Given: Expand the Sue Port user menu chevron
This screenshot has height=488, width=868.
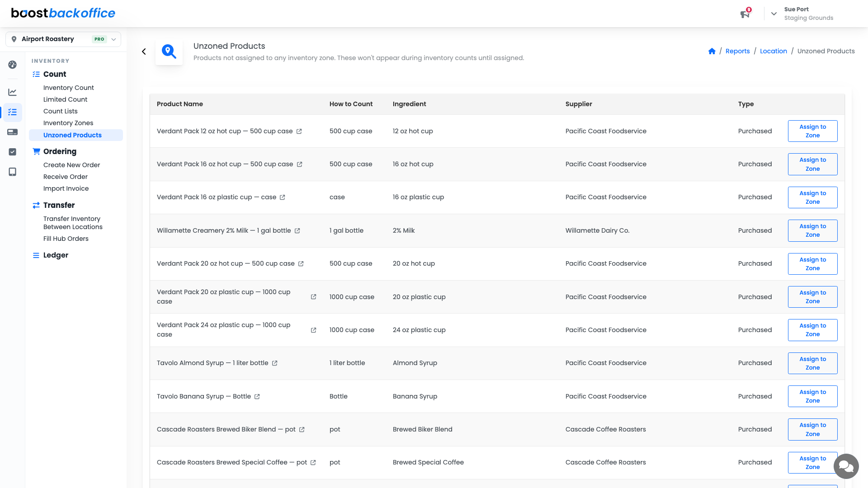Looking at the screenshot, I should [774, 14].
